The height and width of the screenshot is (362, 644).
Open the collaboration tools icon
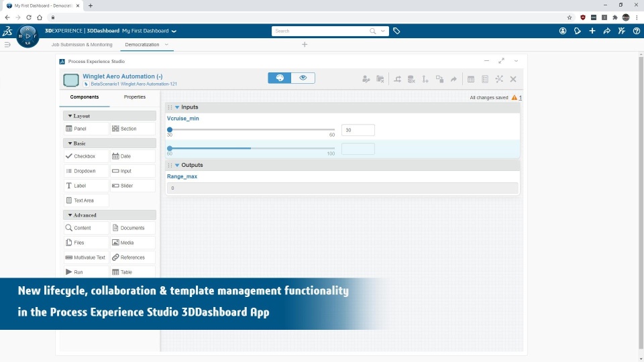point(621,31)
